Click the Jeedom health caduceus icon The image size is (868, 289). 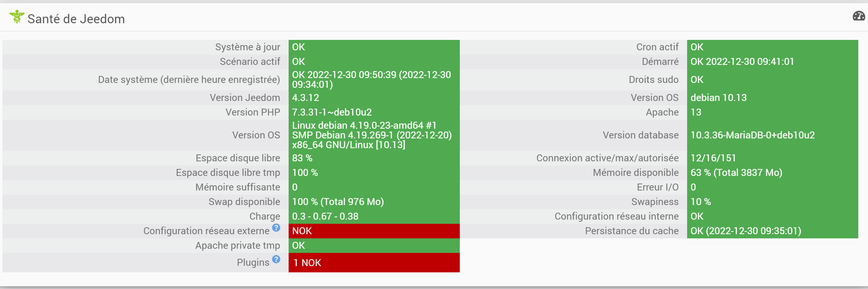(17, 17)
